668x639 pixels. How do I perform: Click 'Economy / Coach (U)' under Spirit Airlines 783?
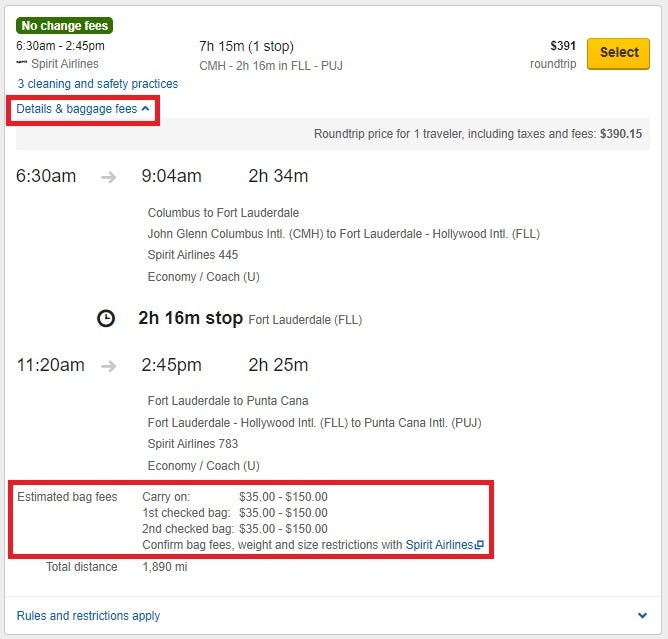(x=203, y=466)
